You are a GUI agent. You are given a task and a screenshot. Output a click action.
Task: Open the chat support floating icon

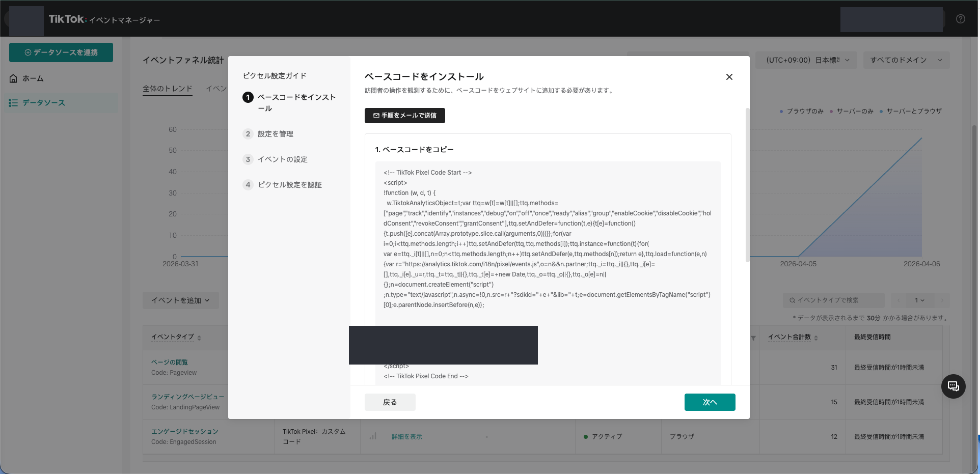[953, 386]
